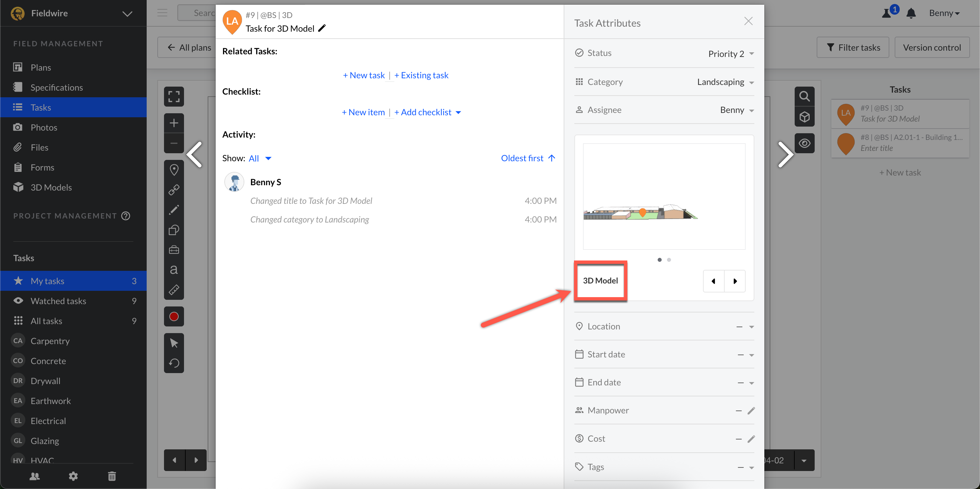Pick the red color swatch
980x489 pixels.
[174, 316]
